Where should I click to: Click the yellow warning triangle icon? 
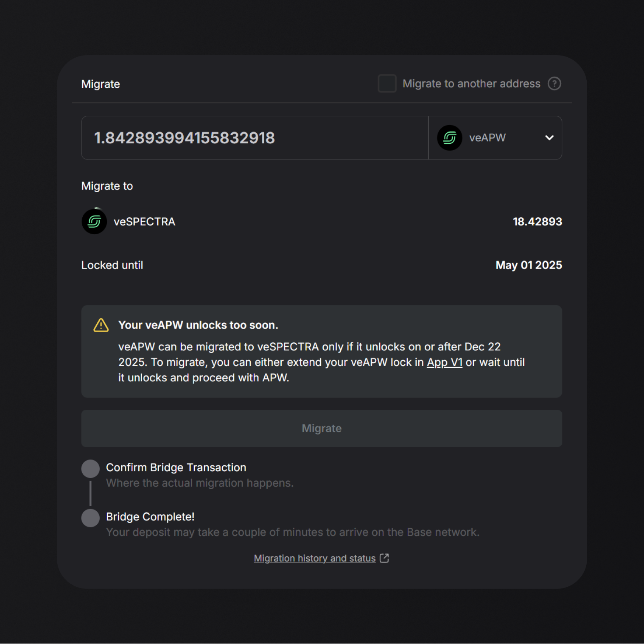pyautogui.click(x=101, y=325)
